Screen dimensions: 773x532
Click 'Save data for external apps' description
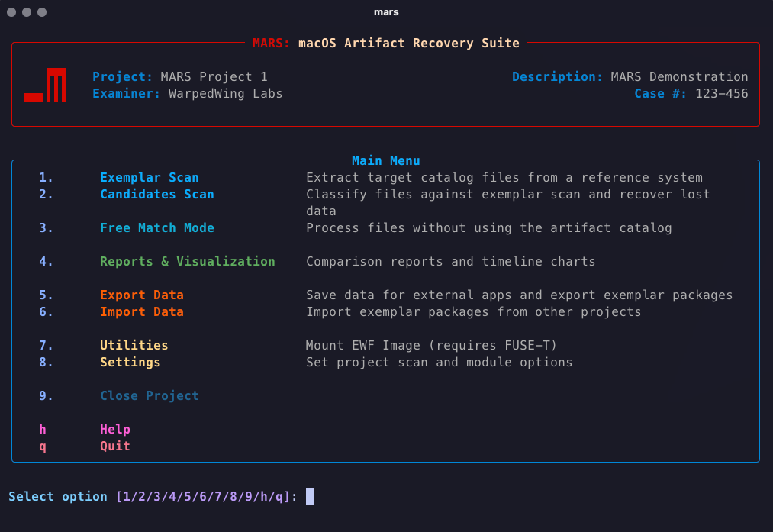click(520, 295)
